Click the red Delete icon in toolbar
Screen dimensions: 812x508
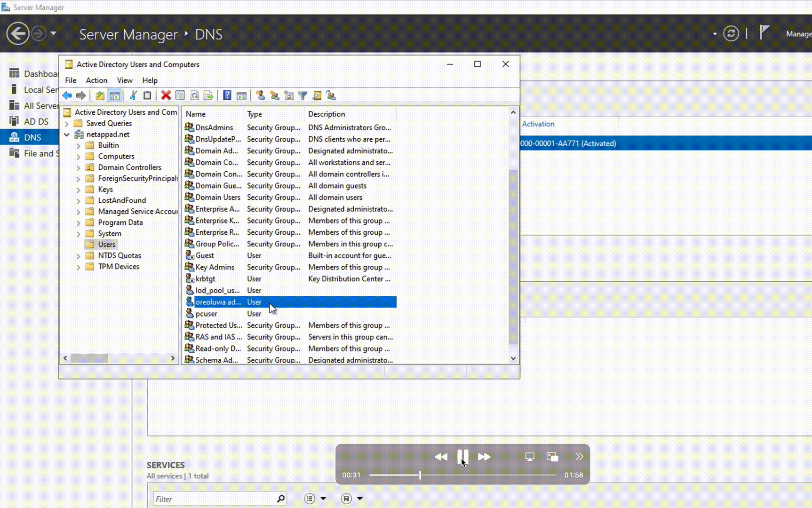click(x=166, y=95)
